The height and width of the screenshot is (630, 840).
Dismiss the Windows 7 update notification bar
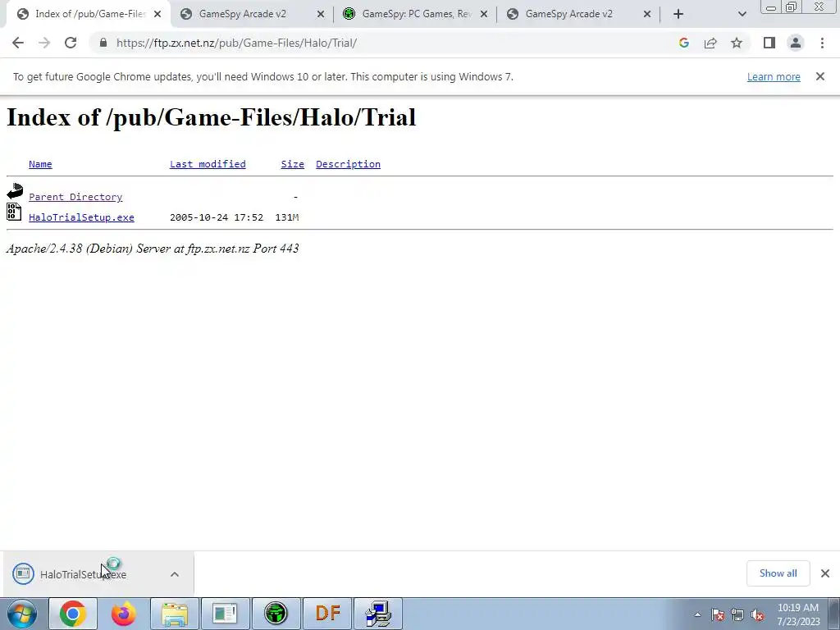point(819,76)
